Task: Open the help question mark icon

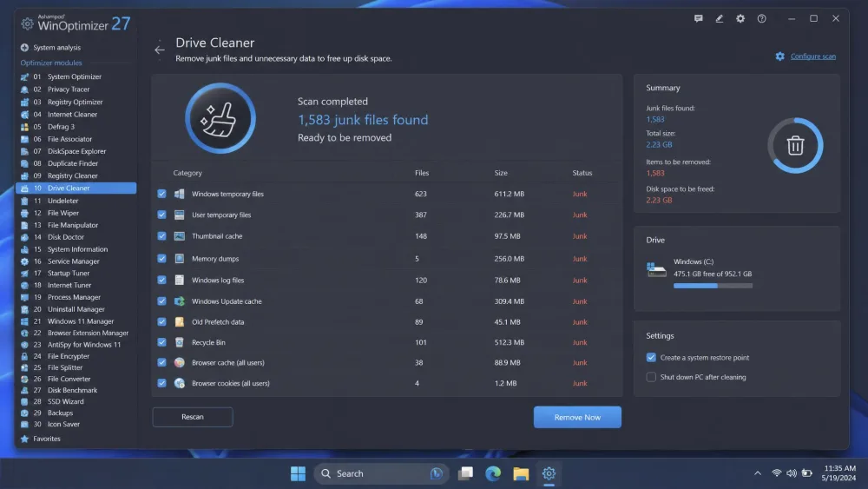Action: click(x=762, y=19)
